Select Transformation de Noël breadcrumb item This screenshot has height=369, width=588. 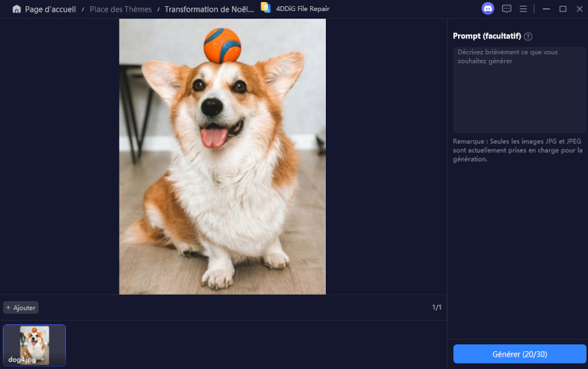tap(209, 10)
